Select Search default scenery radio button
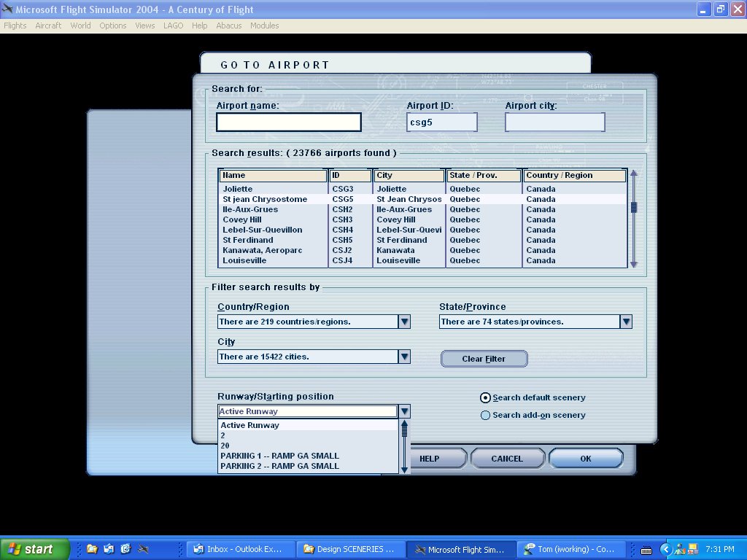Viewport: 747px width, 560px height. click(x=485, y=397)
